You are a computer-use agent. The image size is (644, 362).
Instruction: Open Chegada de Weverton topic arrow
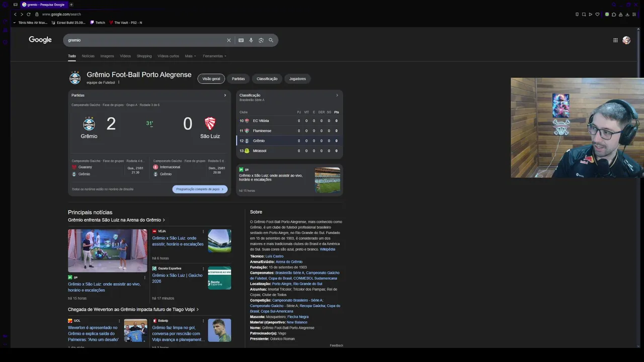197,310
